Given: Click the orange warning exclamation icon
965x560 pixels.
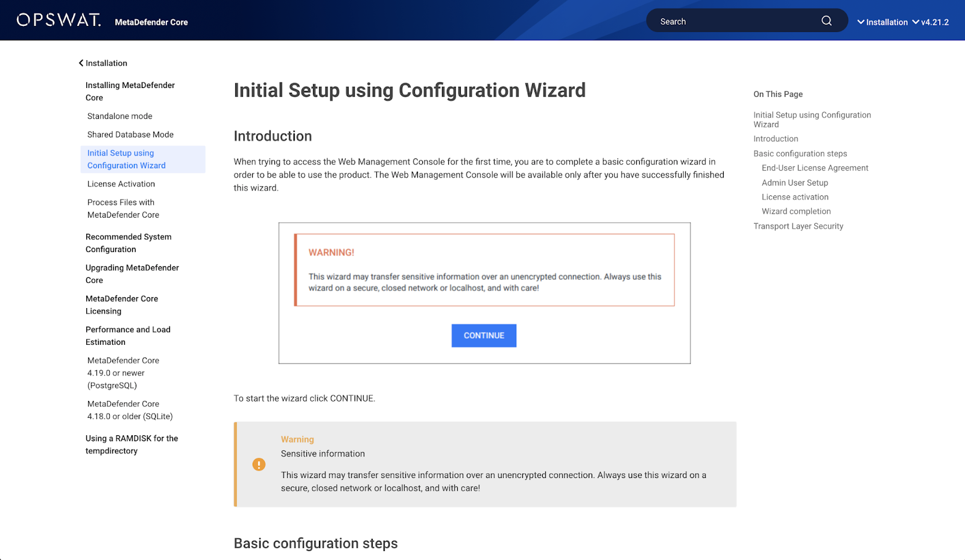Looking at the screenshot, I should click(x=259, y=464).
